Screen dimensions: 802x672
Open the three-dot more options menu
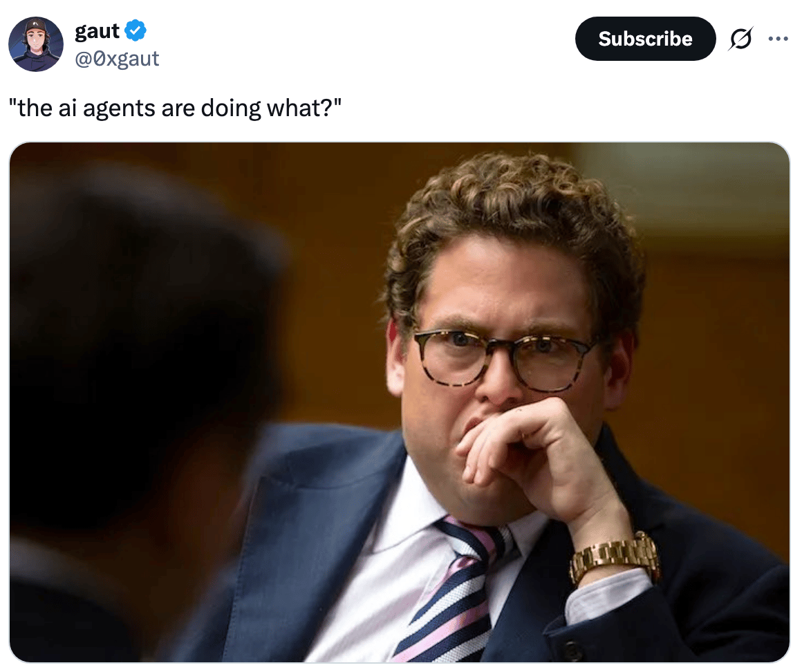coord(778,39)
